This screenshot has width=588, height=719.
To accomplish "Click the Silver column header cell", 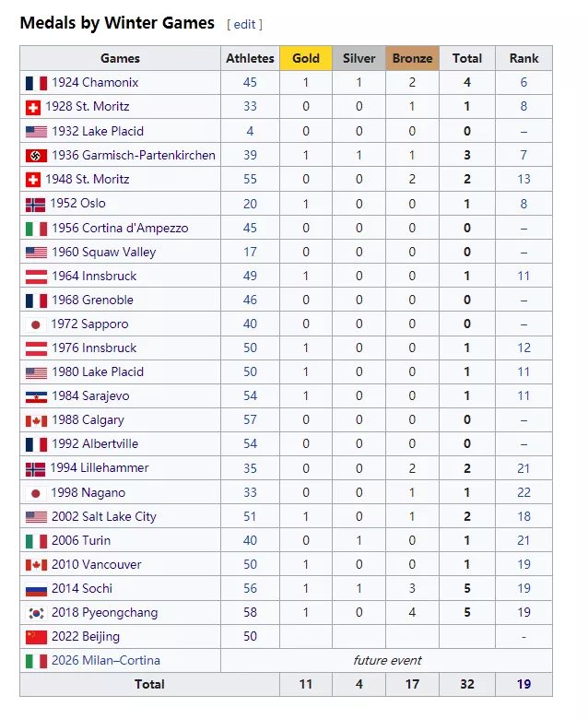I will coord(359,58).
